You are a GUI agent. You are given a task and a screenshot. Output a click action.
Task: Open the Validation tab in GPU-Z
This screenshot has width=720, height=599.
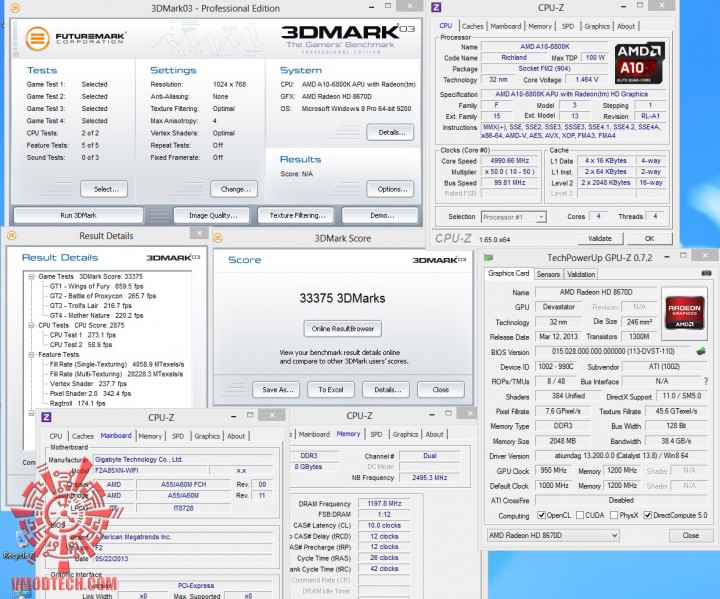point(581,274)
